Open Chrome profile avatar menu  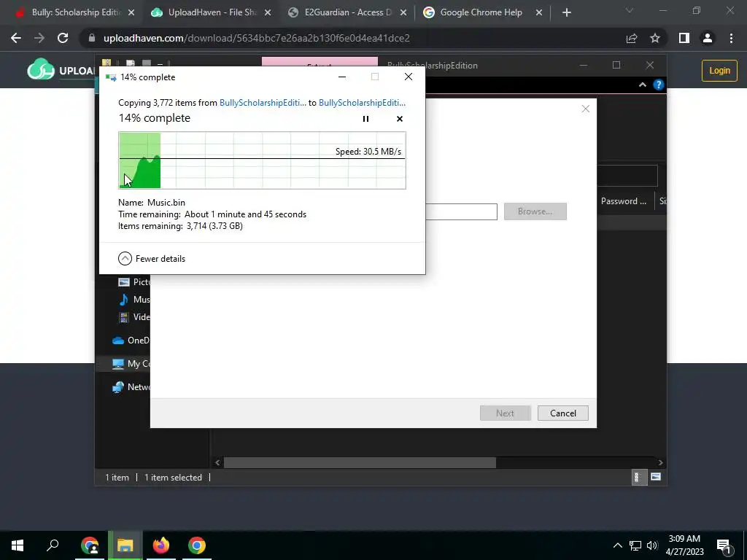click(x=708, y=38)
